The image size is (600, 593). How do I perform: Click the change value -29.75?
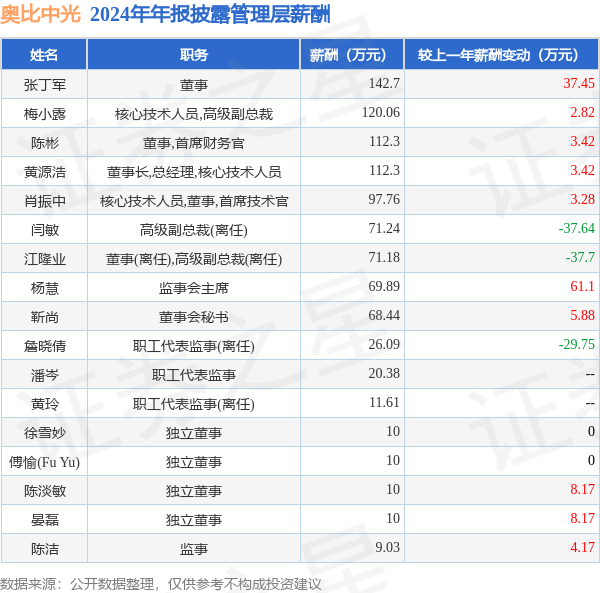pos(577,344)
